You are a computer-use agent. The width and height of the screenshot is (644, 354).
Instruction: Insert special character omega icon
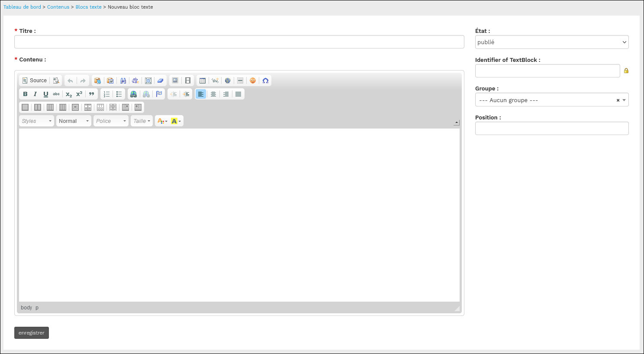[265, 80]
